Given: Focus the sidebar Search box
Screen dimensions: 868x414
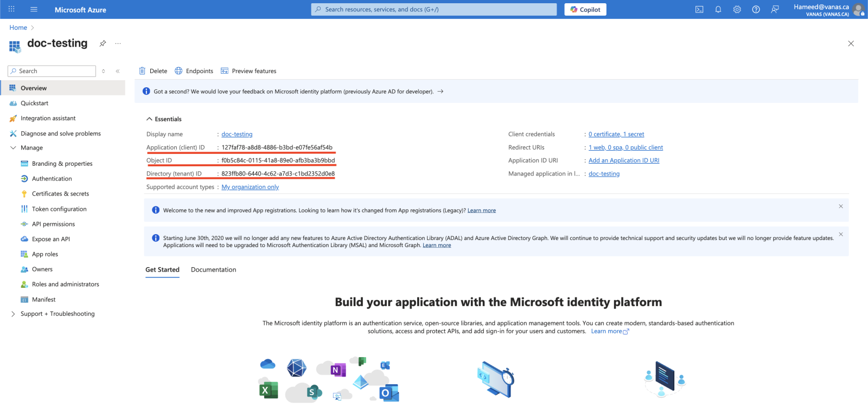Looking at the screenshot, I should [52, 71].
